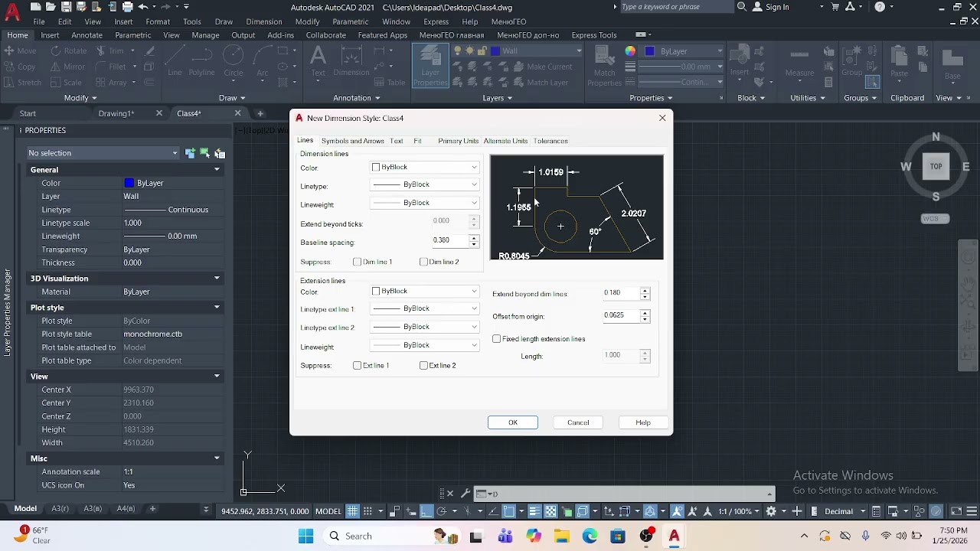This screenshot has width=980, height=551.
Task: Switch to the Text tab
Action: click(396, 141)
